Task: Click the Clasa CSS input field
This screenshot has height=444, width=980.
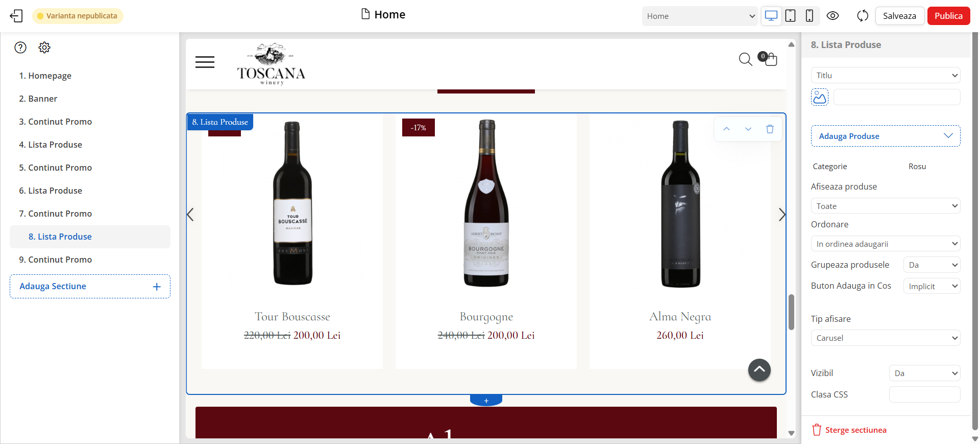Action: pyautogui.click(x=924, y=394)
